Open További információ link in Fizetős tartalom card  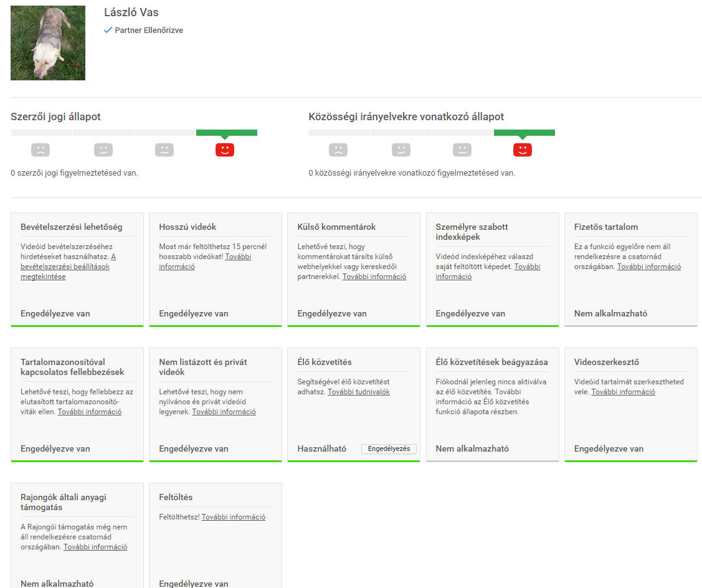coord(648,267)
